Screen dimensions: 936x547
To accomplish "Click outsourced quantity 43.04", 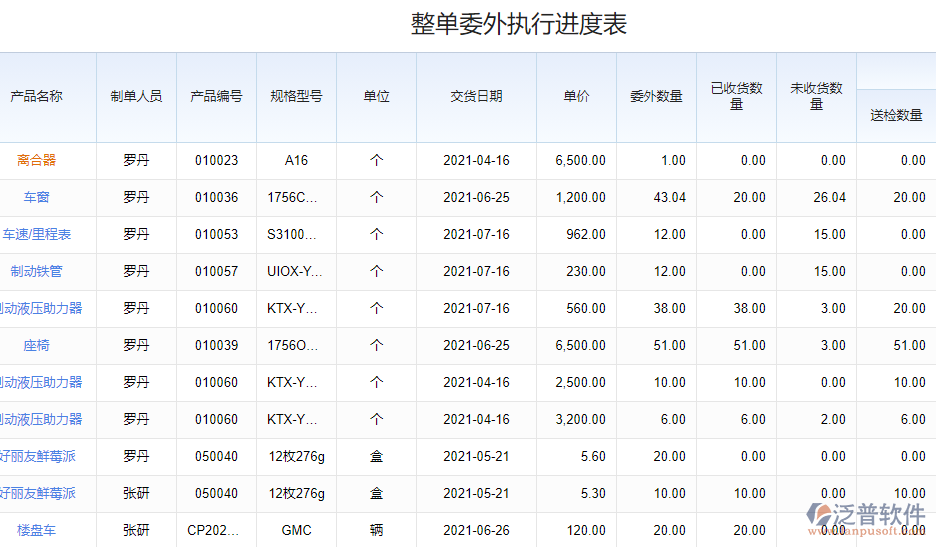I will [x=670, y=197].
